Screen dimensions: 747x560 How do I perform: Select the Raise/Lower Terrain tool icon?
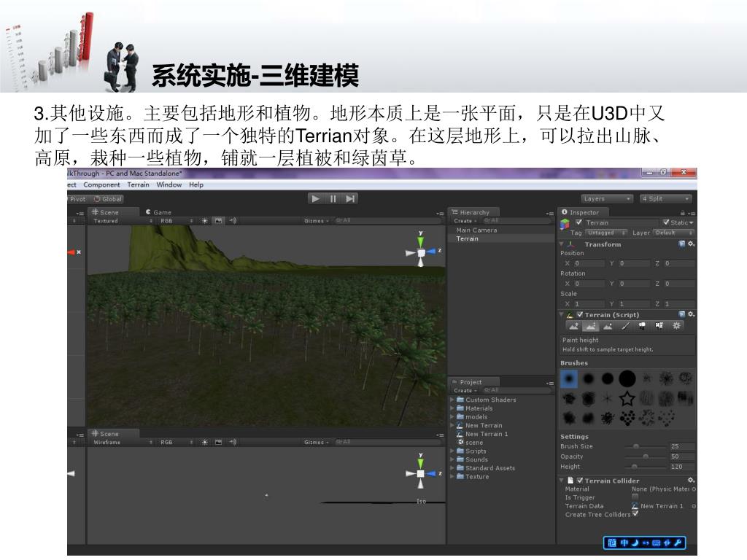[x=573, y=326]
